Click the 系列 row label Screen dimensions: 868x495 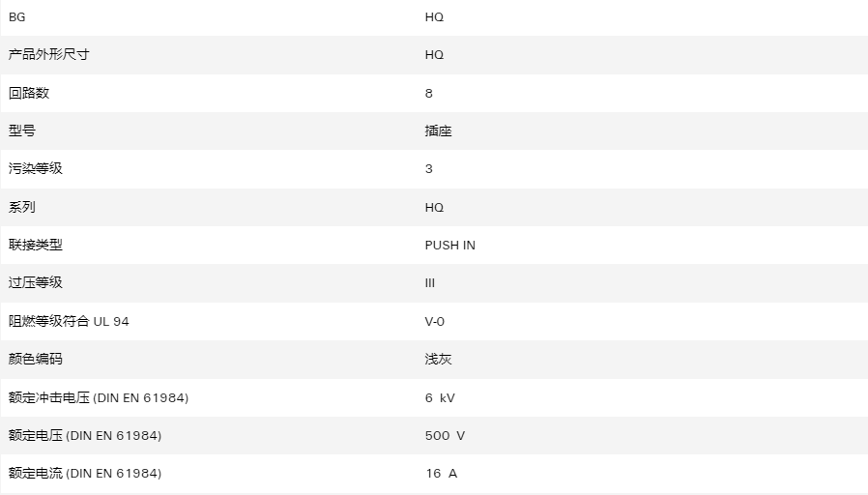tap(22, 207)
